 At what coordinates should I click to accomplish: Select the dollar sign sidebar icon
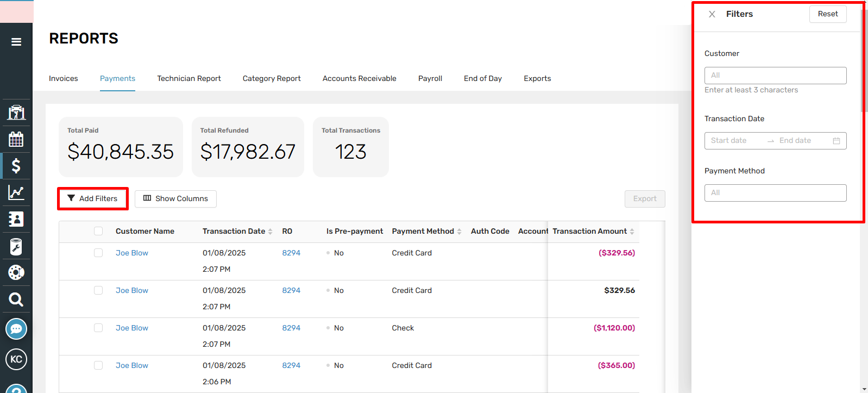click(x=16, y=166)
